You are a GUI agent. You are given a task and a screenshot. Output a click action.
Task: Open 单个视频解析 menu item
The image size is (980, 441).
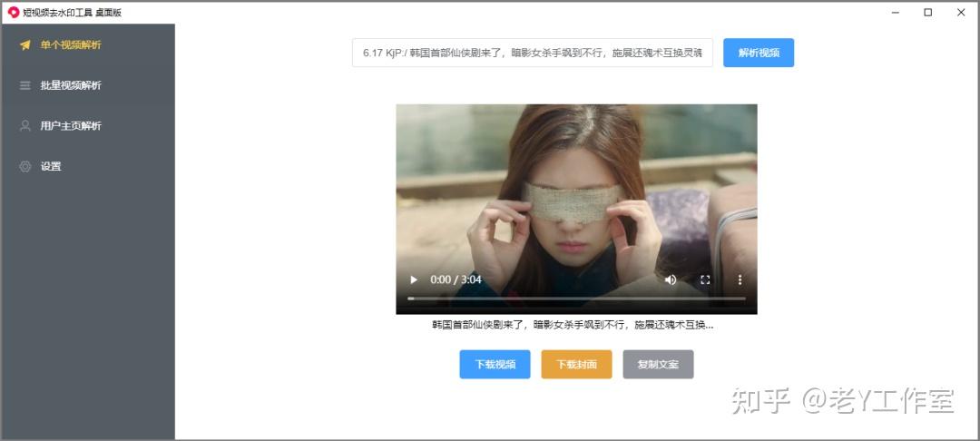[87, 45]
